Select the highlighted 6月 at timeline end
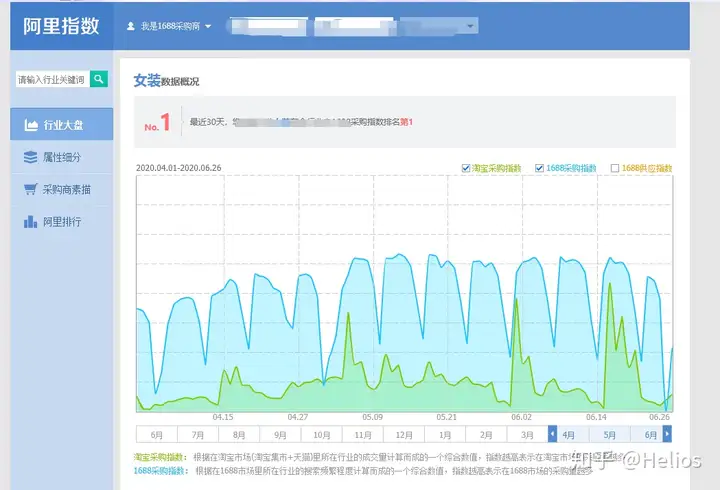Image resolution: width=720 pixels, height=490 pixels. coord(651,435)
